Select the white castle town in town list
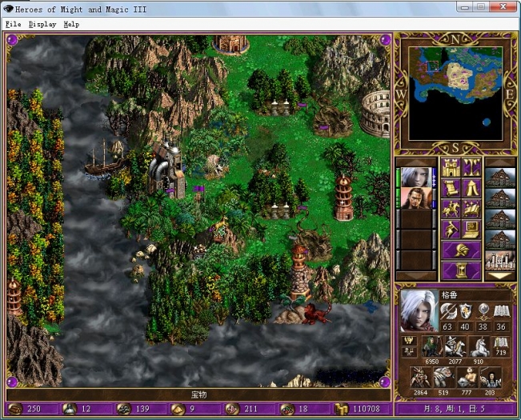This screenshot has width=521, height=420. coord(500,261)
